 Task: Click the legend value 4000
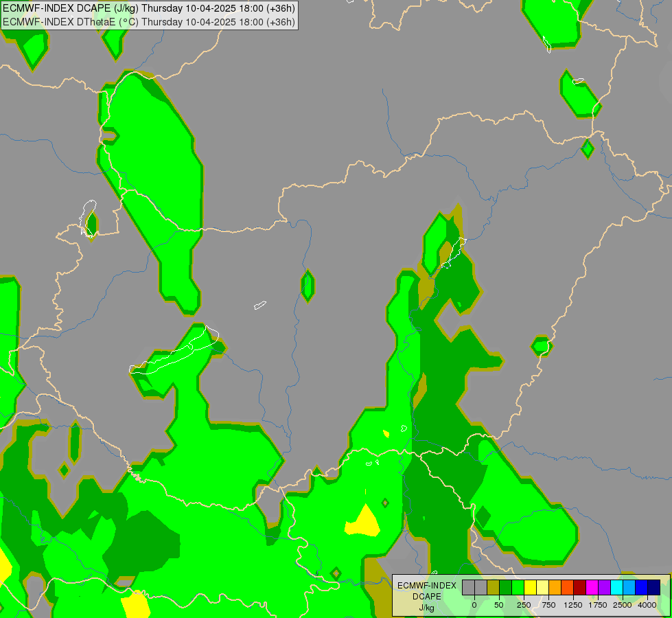[x=647, y=605]
